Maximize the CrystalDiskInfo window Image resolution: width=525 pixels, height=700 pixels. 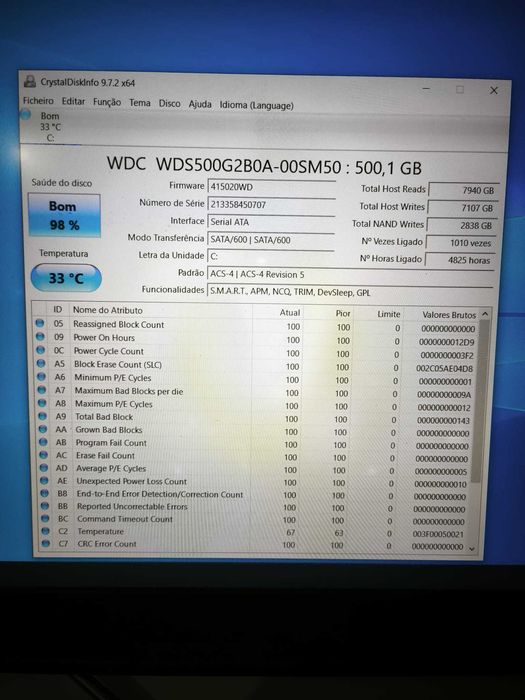pyautogui.click(x=459, y=90)
